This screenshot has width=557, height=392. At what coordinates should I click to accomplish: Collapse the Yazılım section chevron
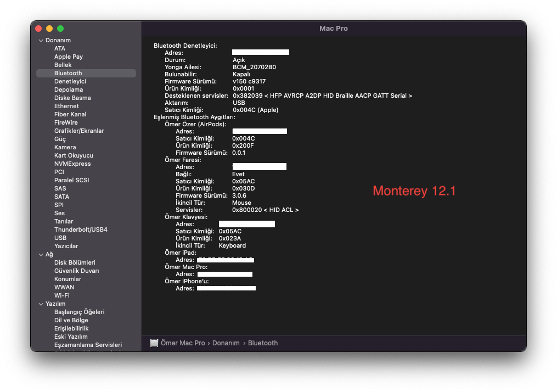click(41, 304)
